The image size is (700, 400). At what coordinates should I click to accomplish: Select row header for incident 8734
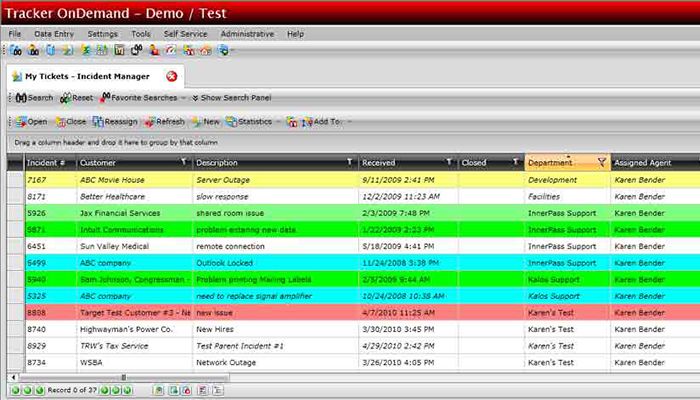tap(15, 362)
